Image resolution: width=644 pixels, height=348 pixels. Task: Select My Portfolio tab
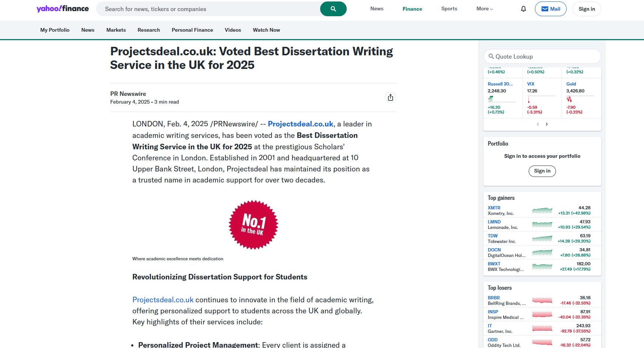coord(55,30)
